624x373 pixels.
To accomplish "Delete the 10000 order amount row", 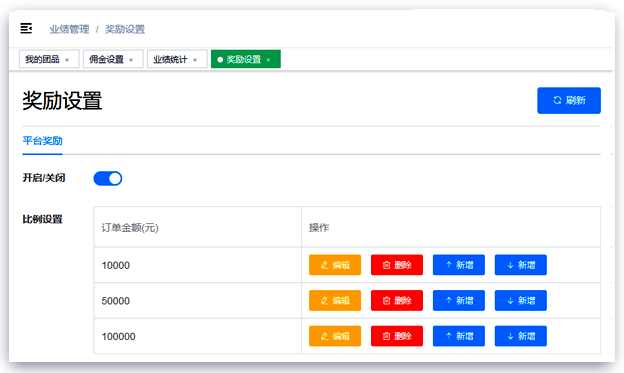I will coord(397,265).
